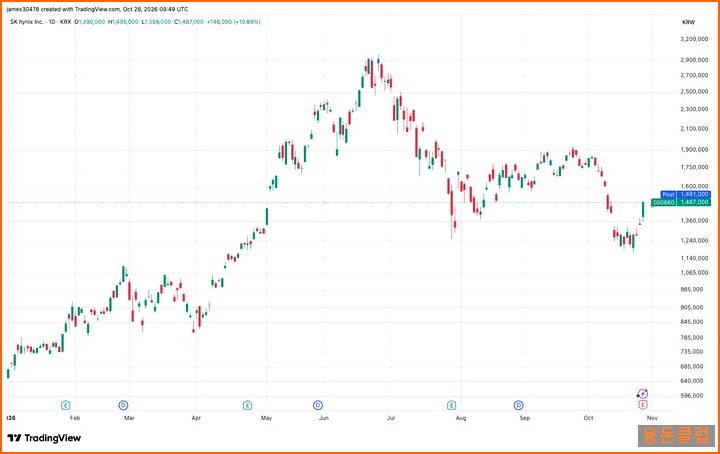Click the Oct label on time axis

588,418
